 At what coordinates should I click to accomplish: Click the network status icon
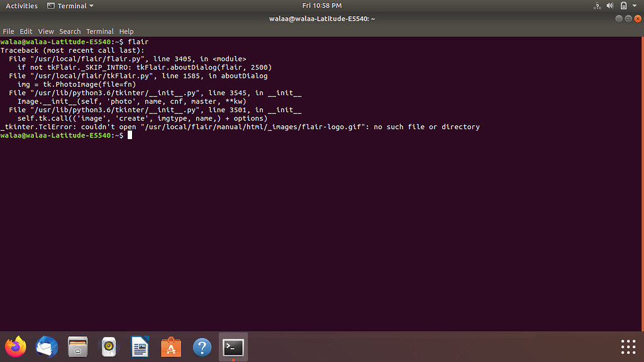[597, 6]
